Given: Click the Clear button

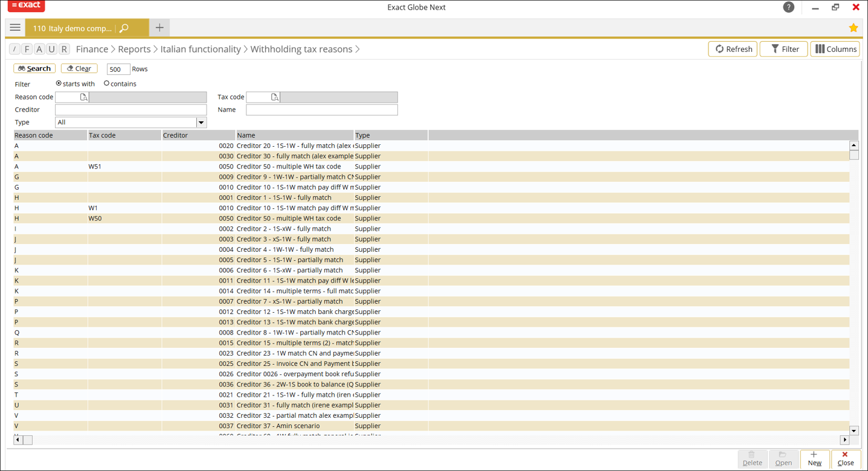Looking at the screenshot, I should 79,69.
